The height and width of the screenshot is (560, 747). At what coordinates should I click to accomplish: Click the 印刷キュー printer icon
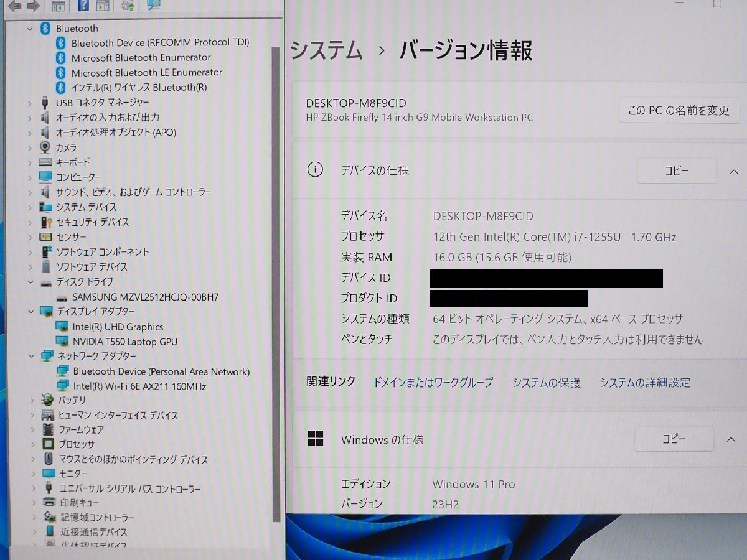(50, 503)
